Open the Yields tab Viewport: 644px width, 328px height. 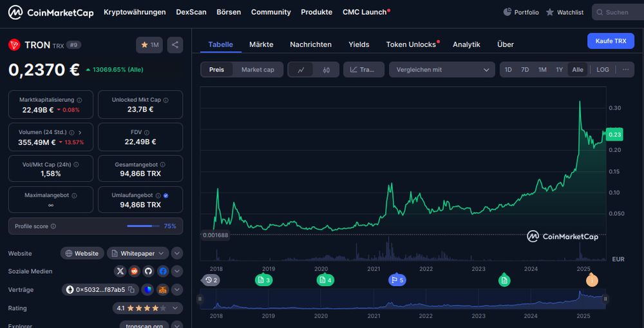pos(359,44)
